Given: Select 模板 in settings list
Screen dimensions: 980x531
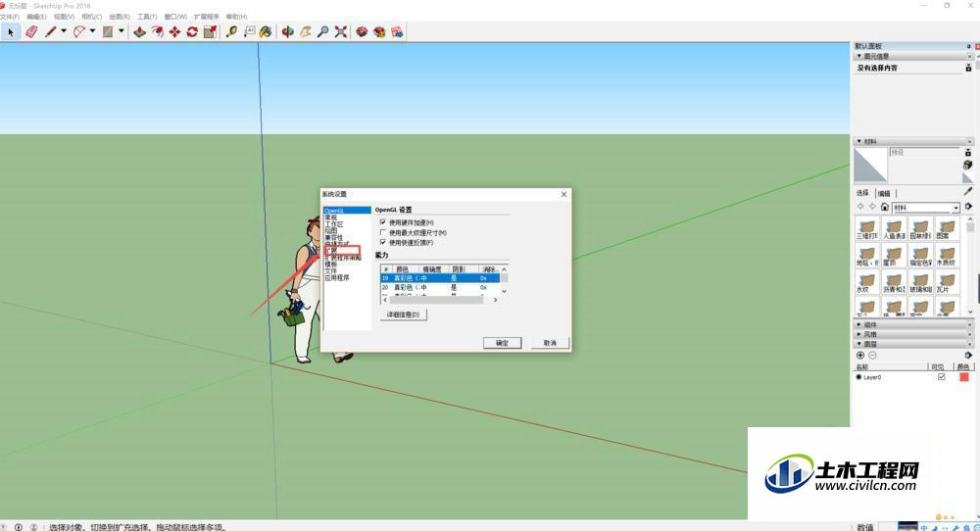Looking at the screenshot, I should [330, 264].
